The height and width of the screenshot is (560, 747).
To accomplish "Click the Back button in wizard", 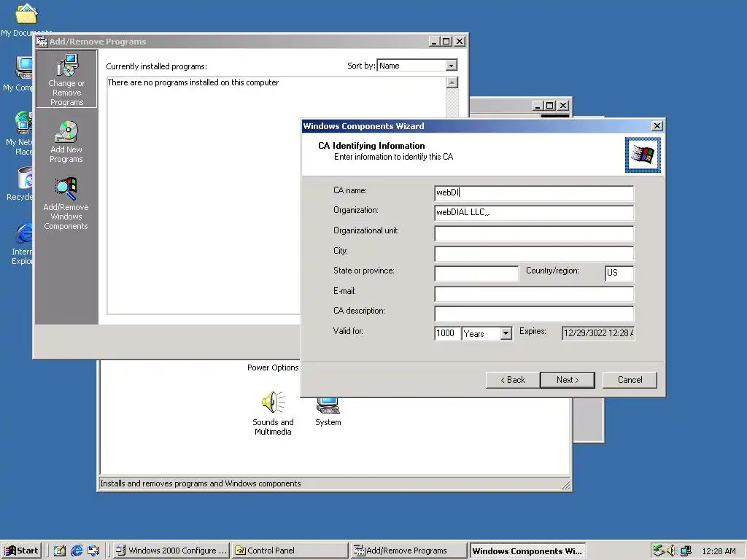I will point(513,380).
